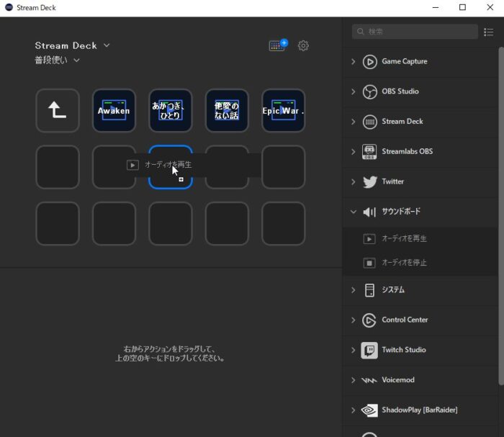
Task: Click the Twitch Studio label
Action: coord(404,350)
